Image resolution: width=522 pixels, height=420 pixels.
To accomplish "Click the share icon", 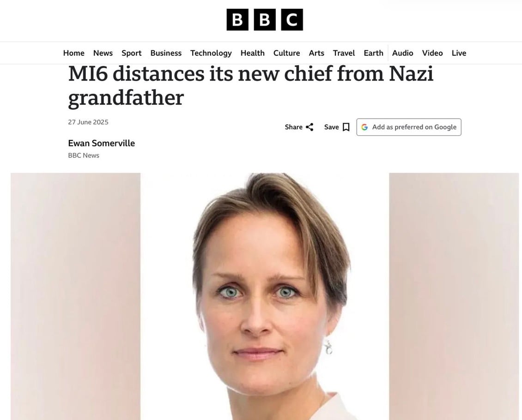I will [x=309, y=127].
